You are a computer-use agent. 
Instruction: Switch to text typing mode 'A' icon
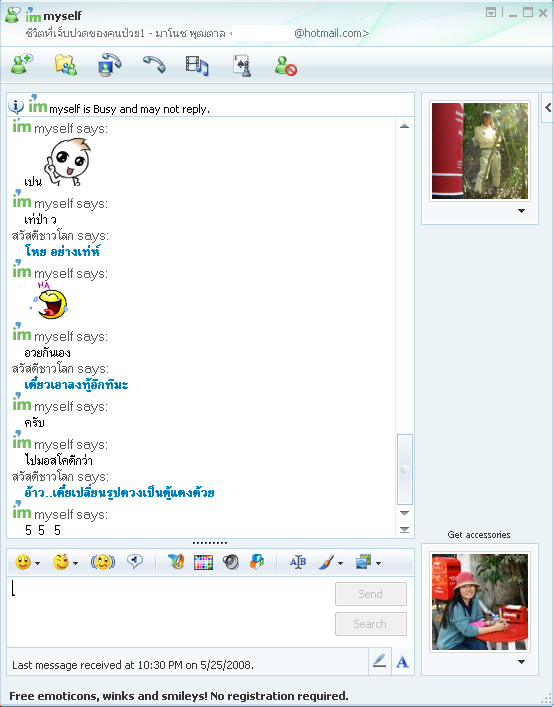tap(403, 661)
